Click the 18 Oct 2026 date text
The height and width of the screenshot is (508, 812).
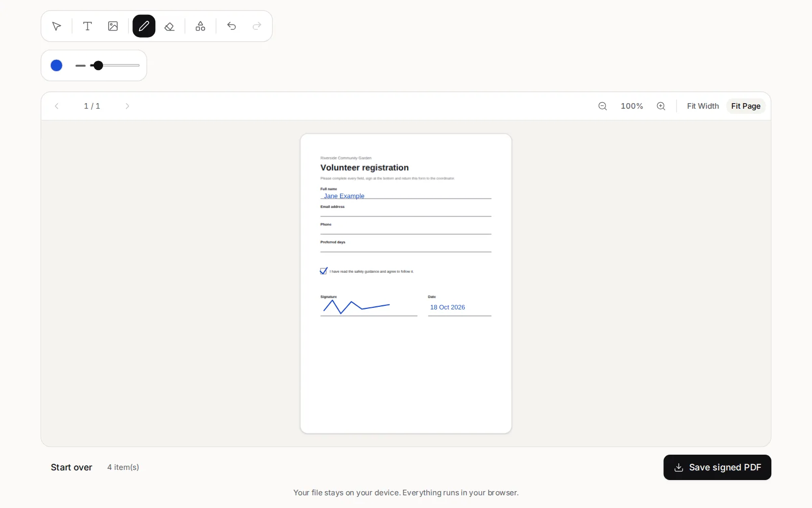tap(448, 307)
